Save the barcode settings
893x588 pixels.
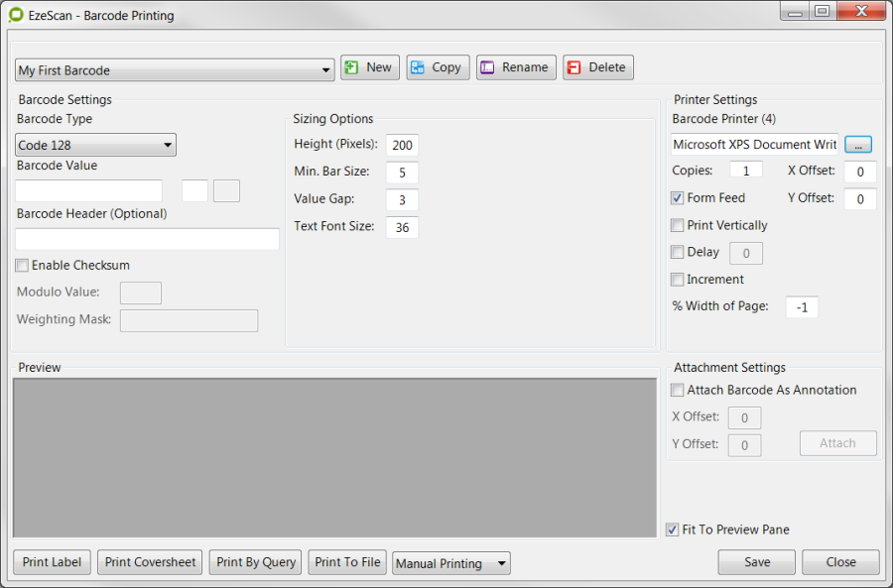[756, 562]
